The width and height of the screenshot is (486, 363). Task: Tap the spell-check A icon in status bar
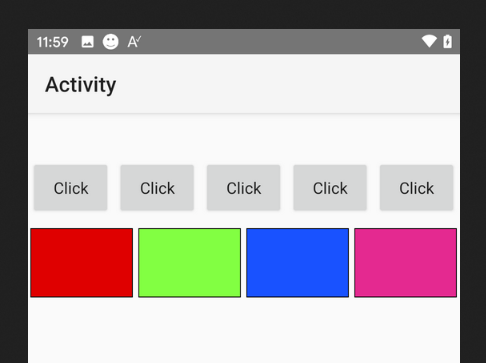(x=134, y=42)
